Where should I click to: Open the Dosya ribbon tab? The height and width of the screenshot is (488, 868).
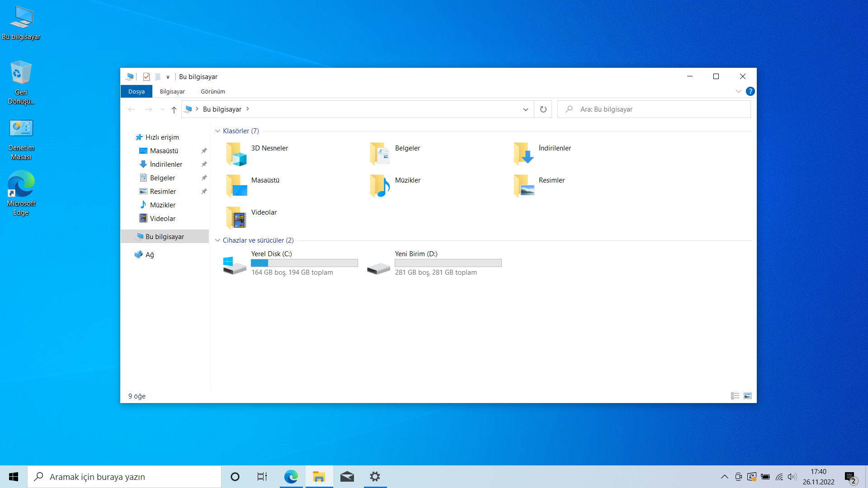click(136, 91)
